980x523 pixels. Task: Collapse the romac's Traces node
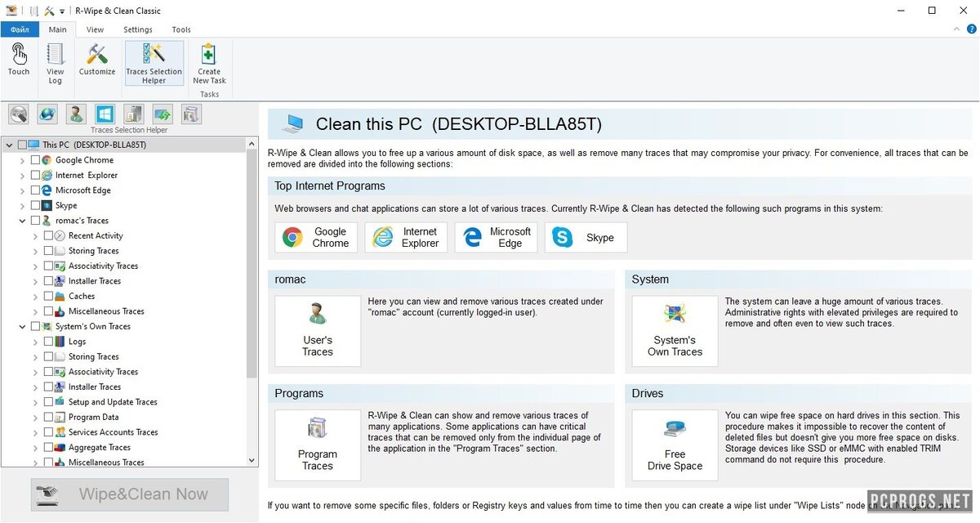coord(22,221)
